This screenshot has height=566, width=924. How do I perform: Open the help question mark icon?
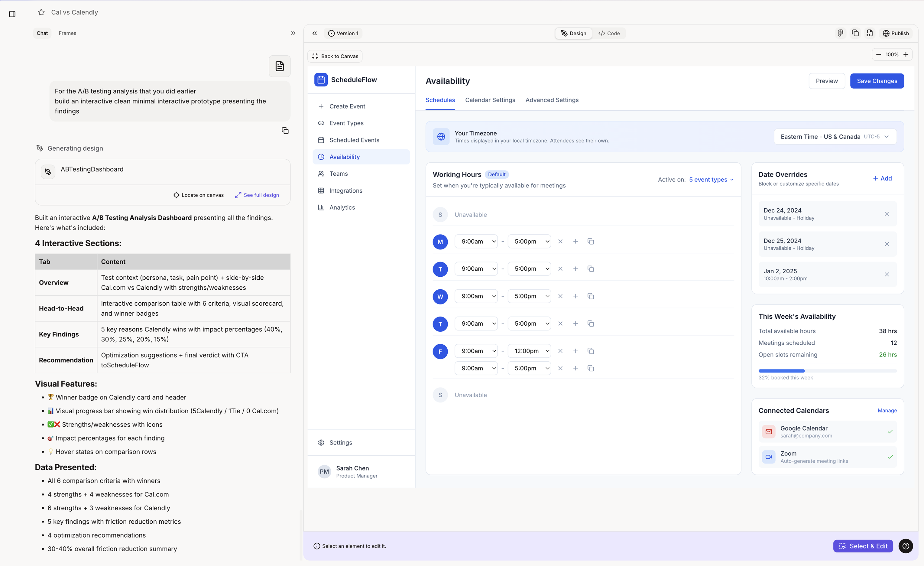tap(905, 546)
